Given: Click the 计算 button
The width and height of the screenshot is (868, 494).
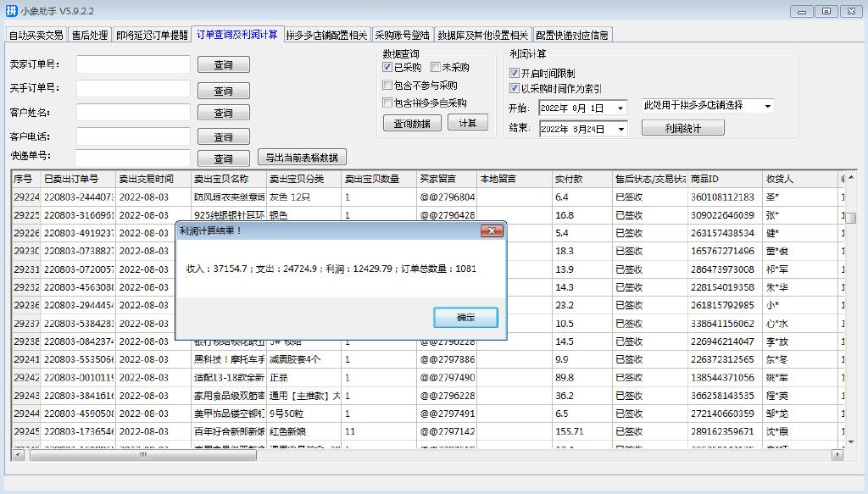Looking at the screenshot, I should pos(468,123).
